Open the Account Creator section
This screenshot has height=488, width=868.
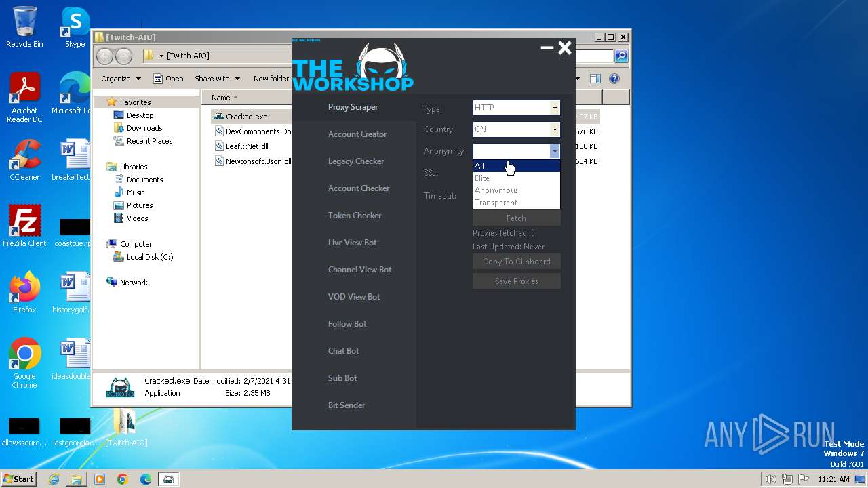point(357,134)
